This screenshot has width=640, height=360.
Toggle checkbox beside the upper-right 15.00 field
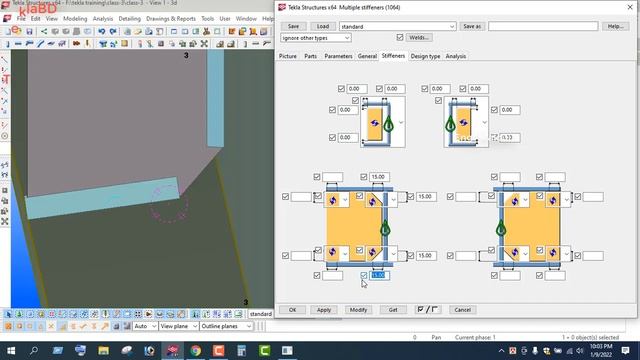coord(411,197)
